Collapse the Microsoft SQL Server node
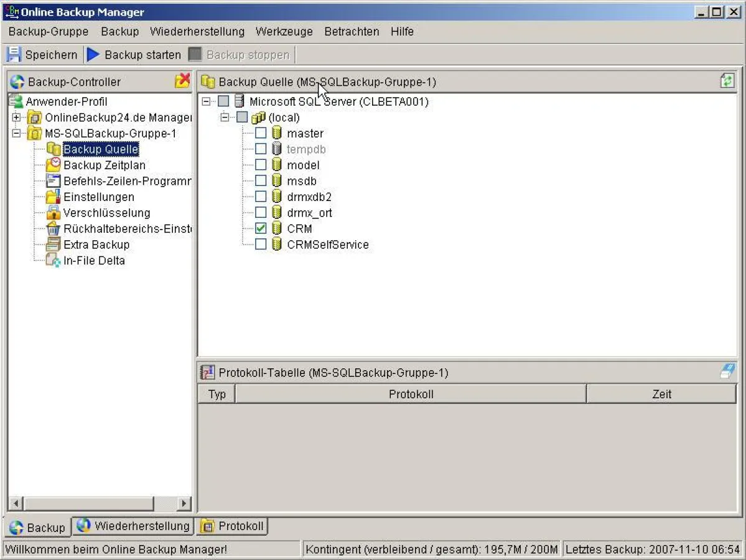746x560 pixels. pos(207,101)
